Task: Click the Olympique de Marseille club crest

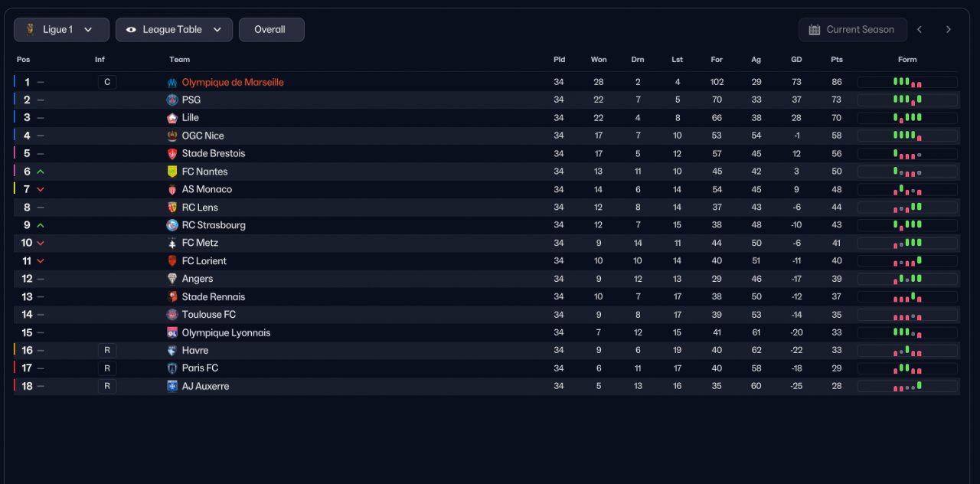Action: click(172, 82)
